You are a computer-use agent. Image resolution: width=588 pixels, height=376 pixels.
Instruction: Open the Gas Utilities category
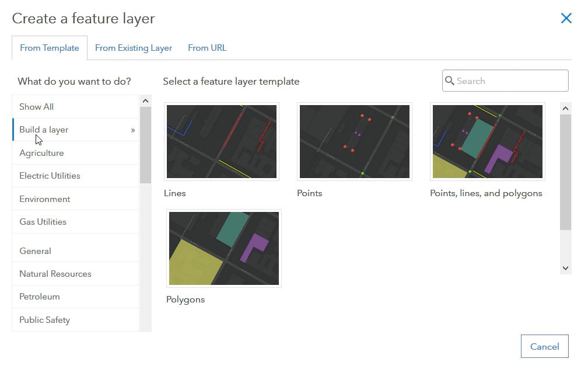[76, 222]
